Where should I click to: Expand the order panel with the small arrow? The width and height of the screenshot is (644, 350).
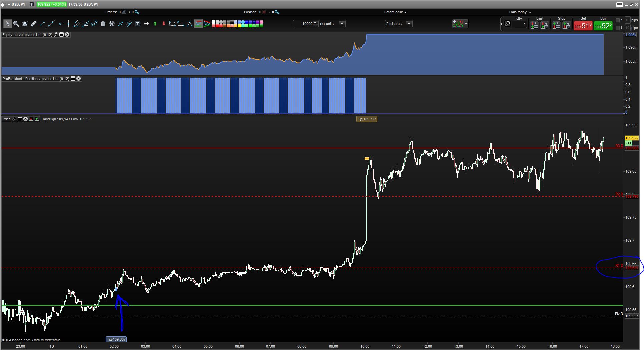coord(502,24)
